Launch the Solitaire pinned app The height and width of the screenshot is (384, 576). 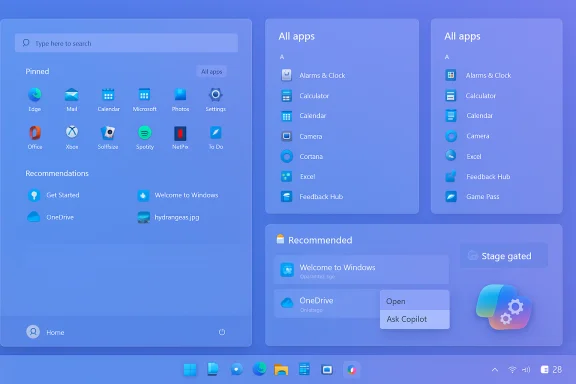click(x=108, y=137)
